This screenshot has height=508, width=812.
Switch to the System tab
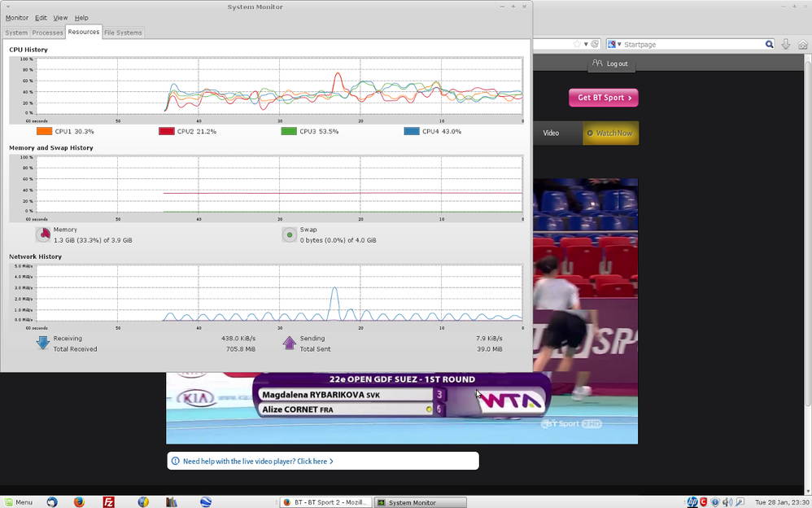(x=16, y=33)
